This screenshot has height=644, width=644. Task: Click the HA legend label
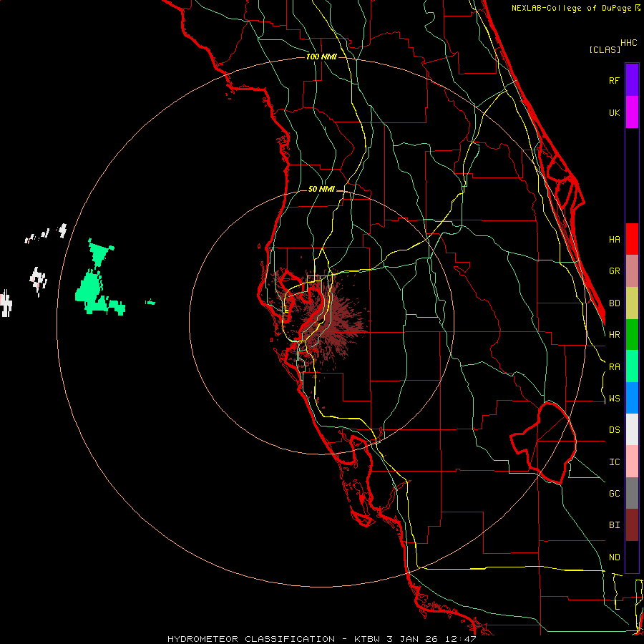pos(615,239)
